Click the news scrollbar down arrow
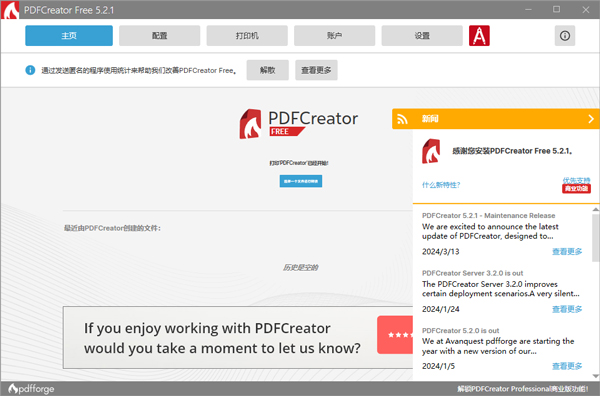 [596, 376]
